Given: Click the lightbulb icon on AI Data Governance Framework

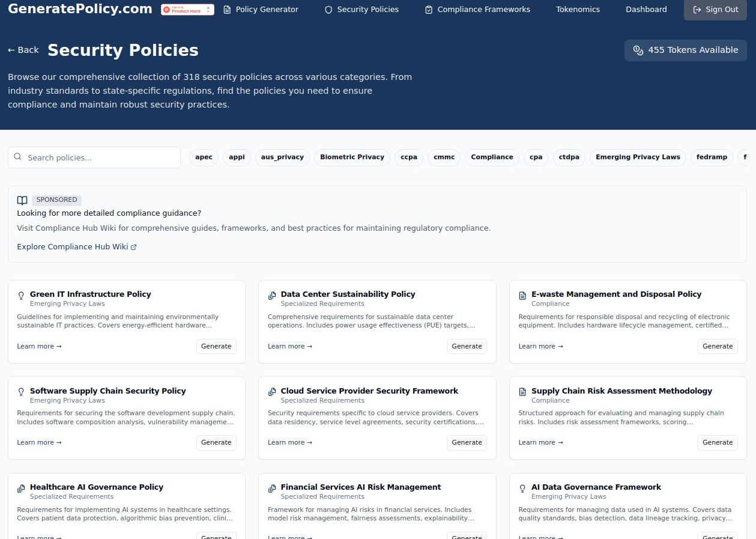Looking at the screenshot, I should 522,488.
